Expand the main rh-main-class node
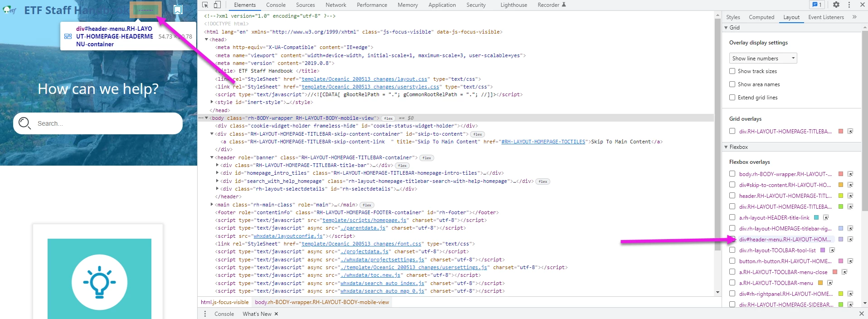Screen dimensions: 868x319 click(212, 205)
